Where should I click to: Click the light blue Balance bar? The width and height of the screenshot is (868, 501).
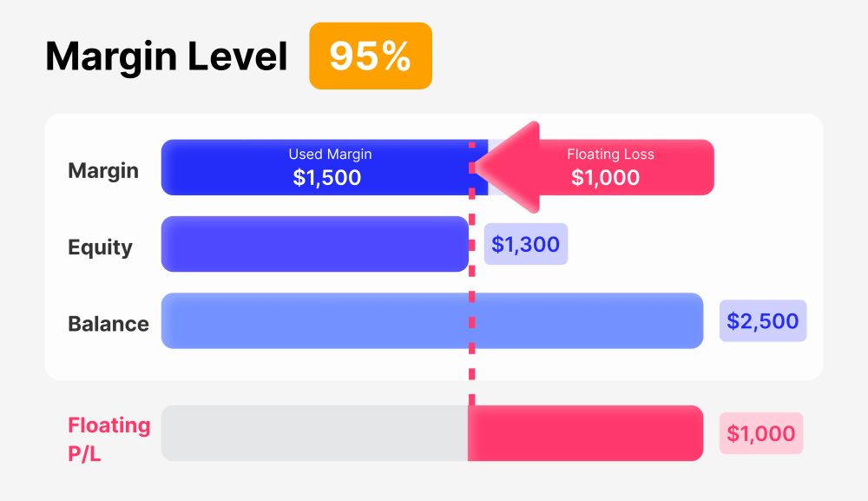coord(431,320)
